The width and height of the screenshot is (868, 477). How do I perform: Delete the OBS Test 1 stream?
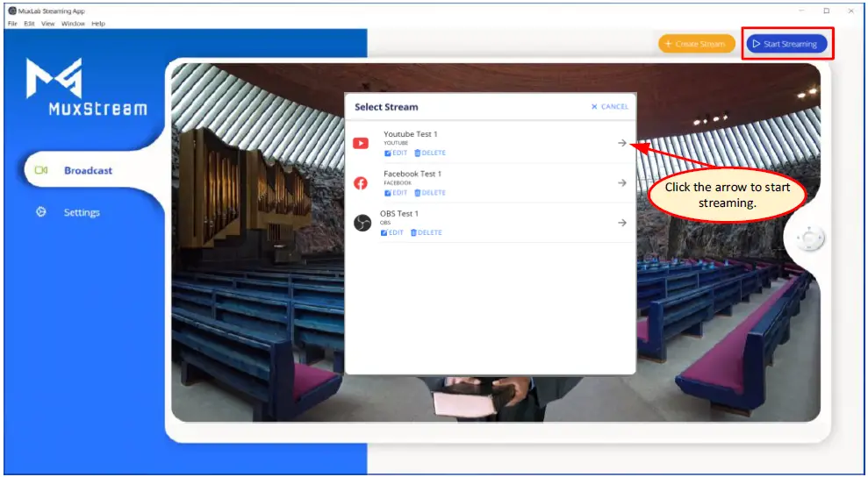click(427, 233)
